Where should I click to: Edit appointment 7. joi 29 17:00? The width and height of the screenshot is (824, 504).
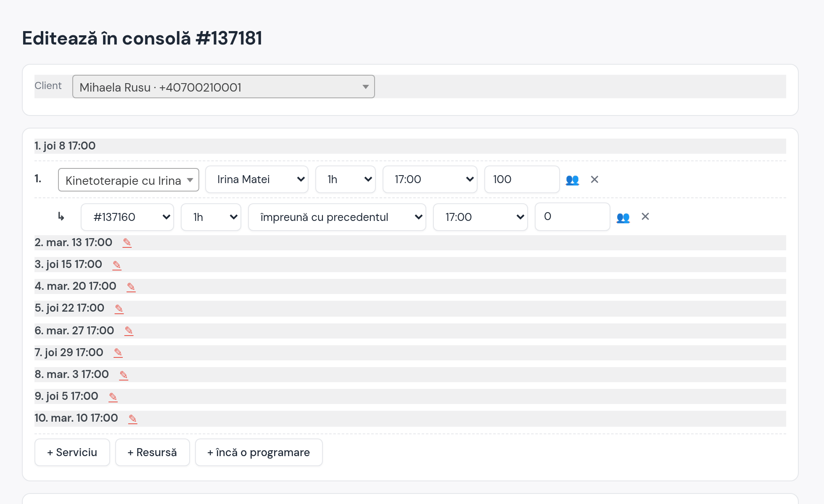coord(118,353)
